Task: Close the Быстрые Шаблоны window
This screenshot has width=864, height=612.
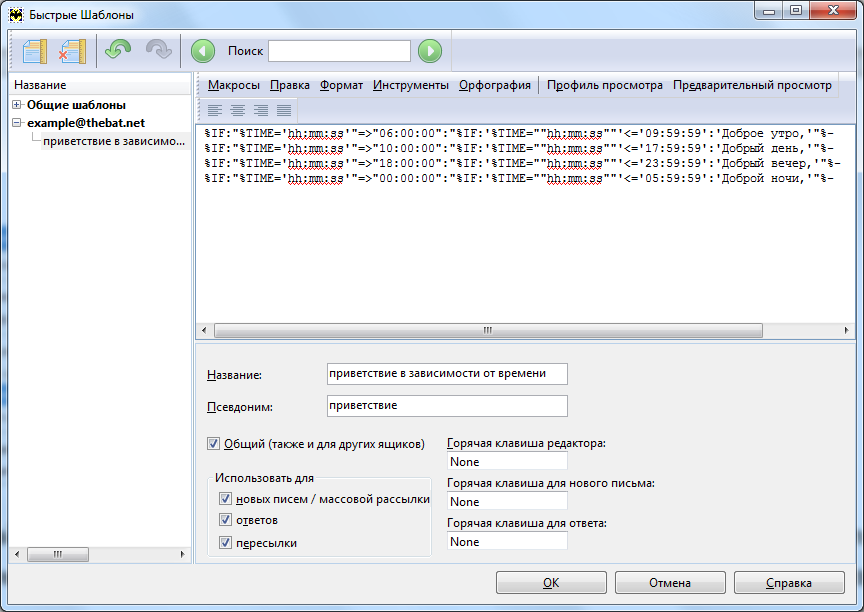Action: 834,10
